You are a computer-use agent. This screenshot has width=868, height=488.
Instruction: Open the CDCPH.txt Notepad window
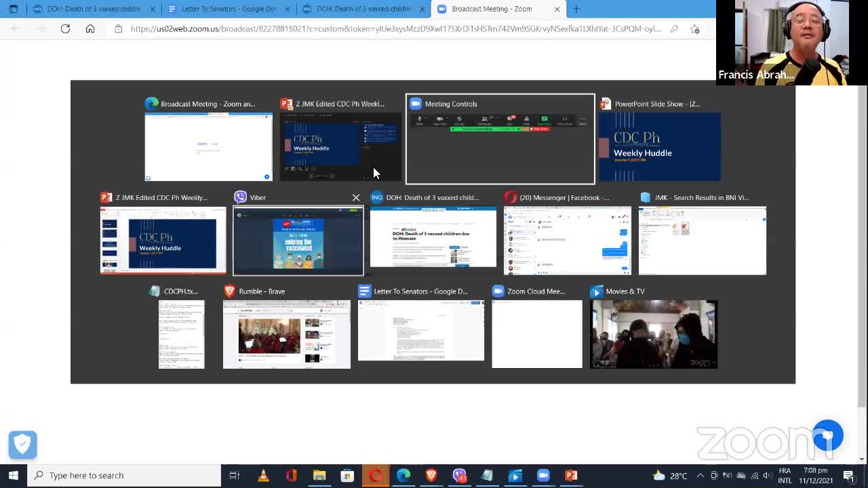[x=181, y=334]
